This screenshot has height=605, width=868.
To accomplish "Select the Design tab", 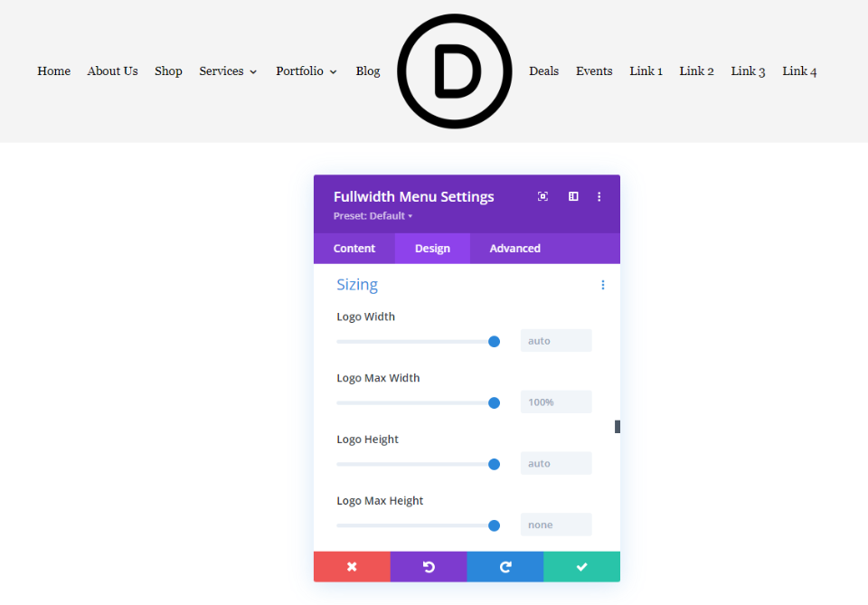I will 432,249.
